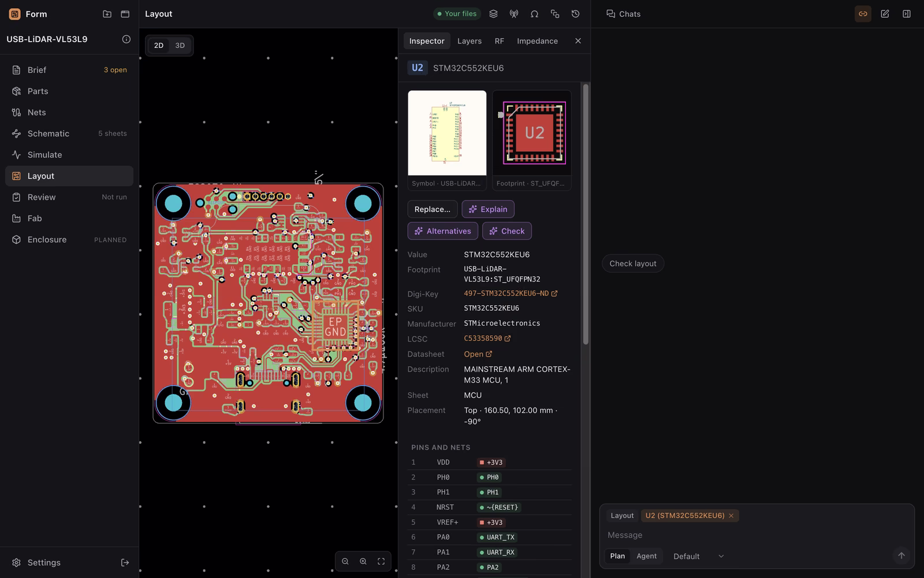Open the datasheet Open link
The width and height of the screenshot is (924, 578).
click(478, 354)
